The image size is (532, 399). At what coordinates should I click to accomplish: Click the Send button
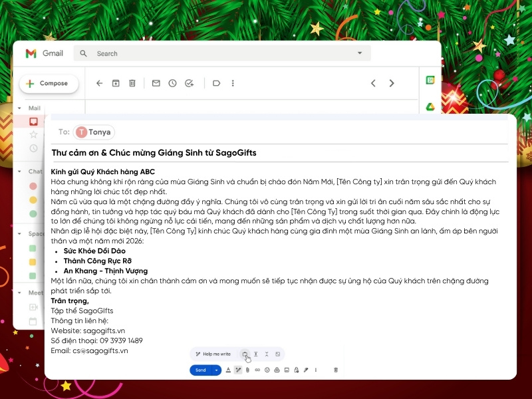click(x=202, y=370)
